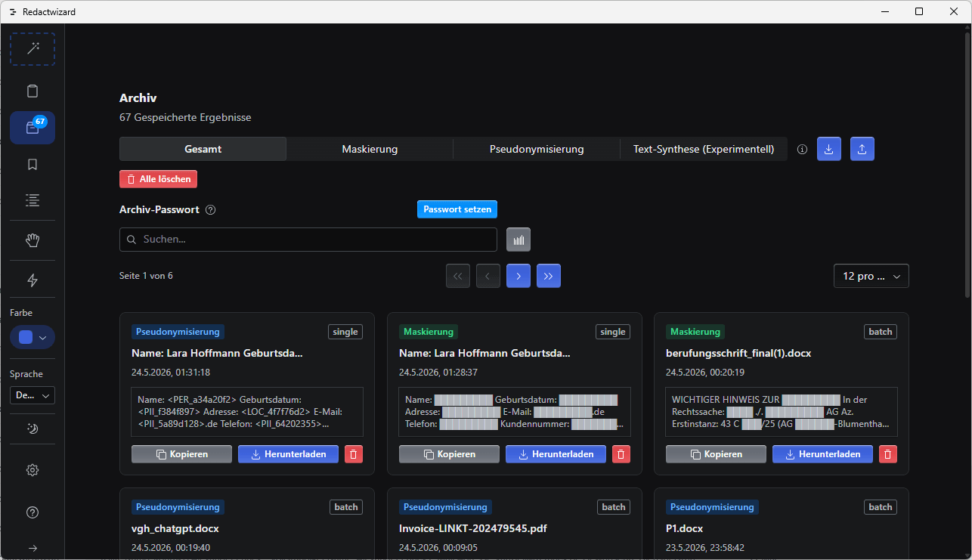The width and height of the screenshot is (972, 560).
Task: Click the info icon next to tabs
Action: [803, 150]
